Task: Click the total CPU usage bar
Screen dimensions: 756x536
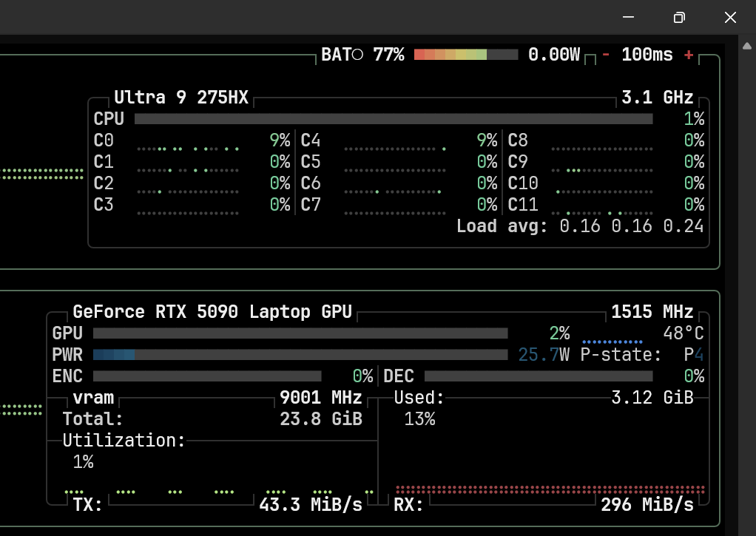Action: pos(394,119)
